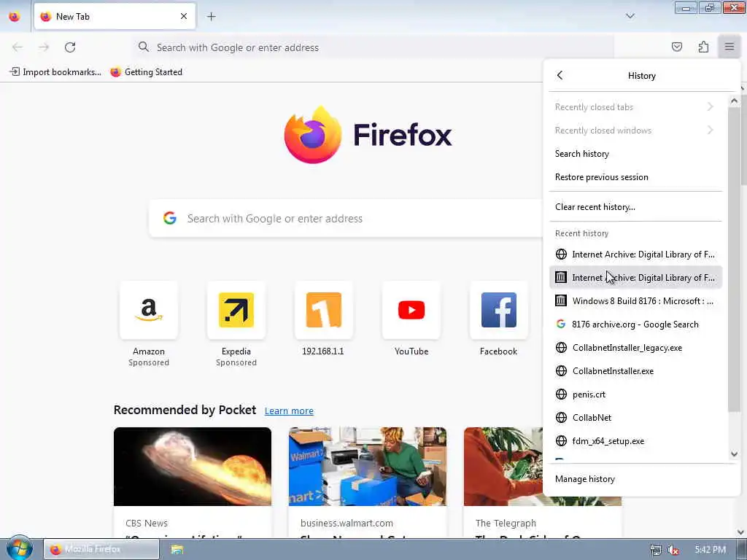Open CollabnetInstaller.exe history entry

coord(635,371)
